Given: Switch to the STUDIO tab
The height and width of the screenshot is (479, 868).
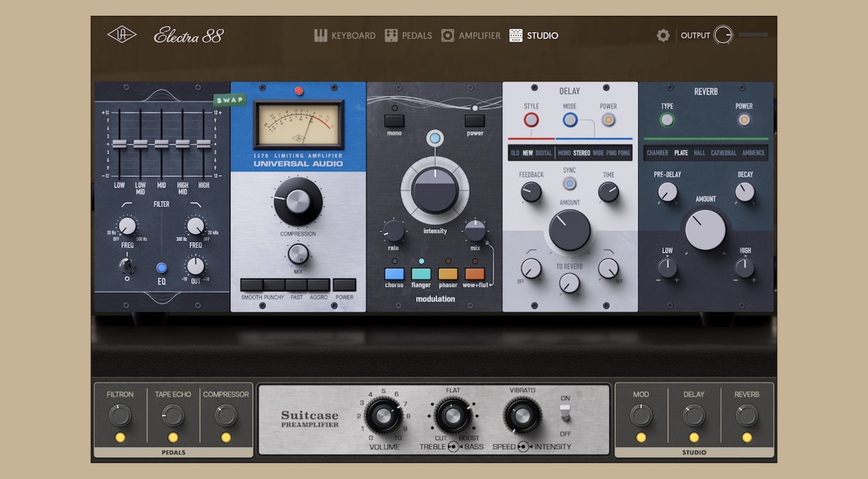Looking at the screenshot, I should (x=534, y=35).
